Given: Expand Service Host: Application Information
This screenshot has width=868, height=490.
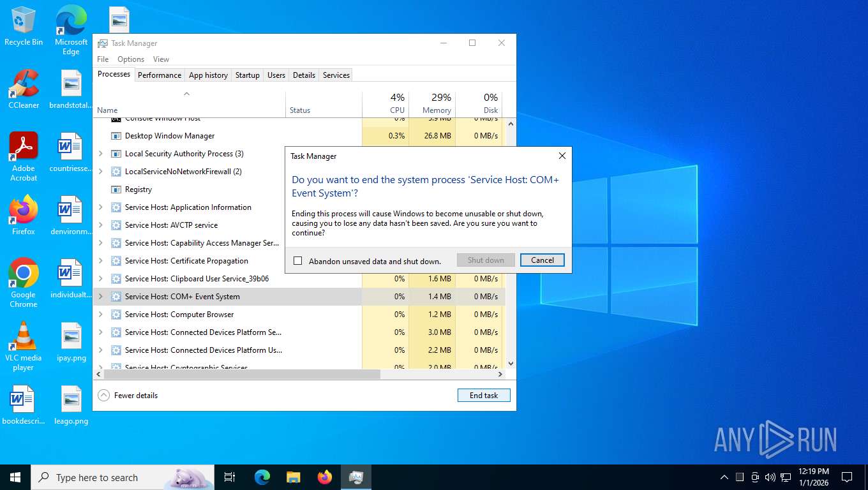Looking at the screenshot, I should tap(101, 207).
